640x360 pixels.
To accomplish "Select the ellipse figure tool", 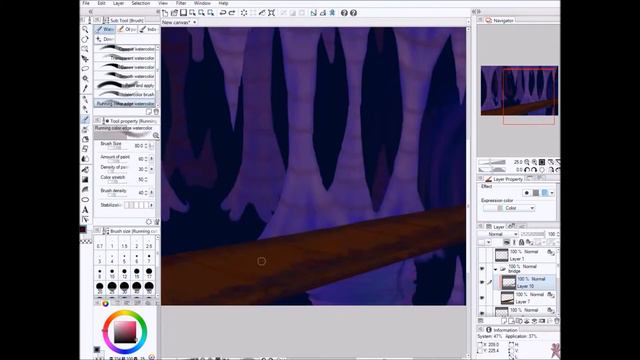I will point(85,200).
